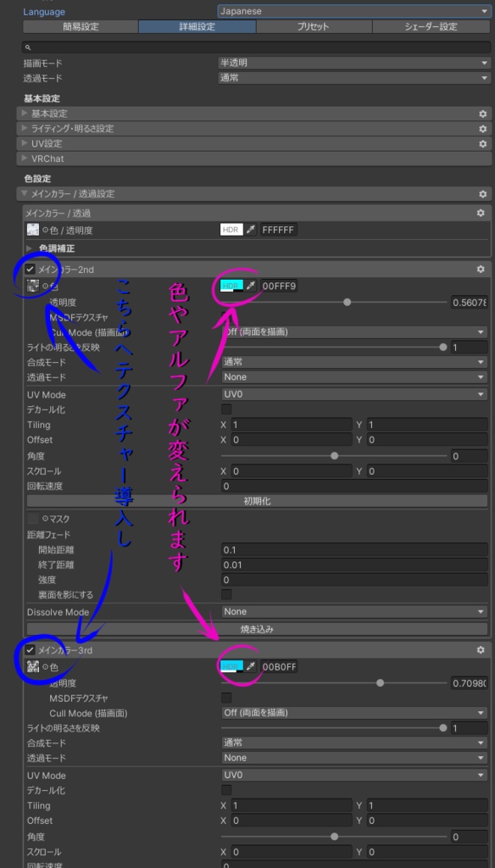Screen dimensions: 495x868
Task: Click the search magnifier icon
Action: coord(28,48)
